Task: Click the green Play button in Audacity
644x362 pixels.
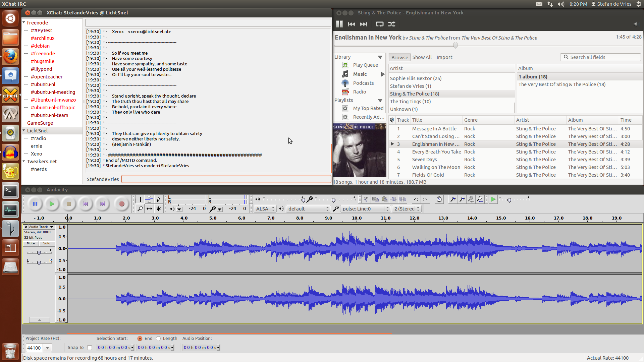Action: tap(52, 204)
